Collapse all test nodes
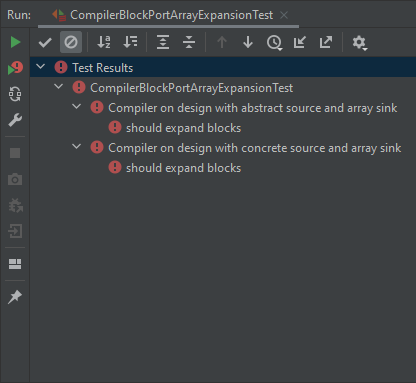This screenshot has width=416, height=383. coord(189,42)
